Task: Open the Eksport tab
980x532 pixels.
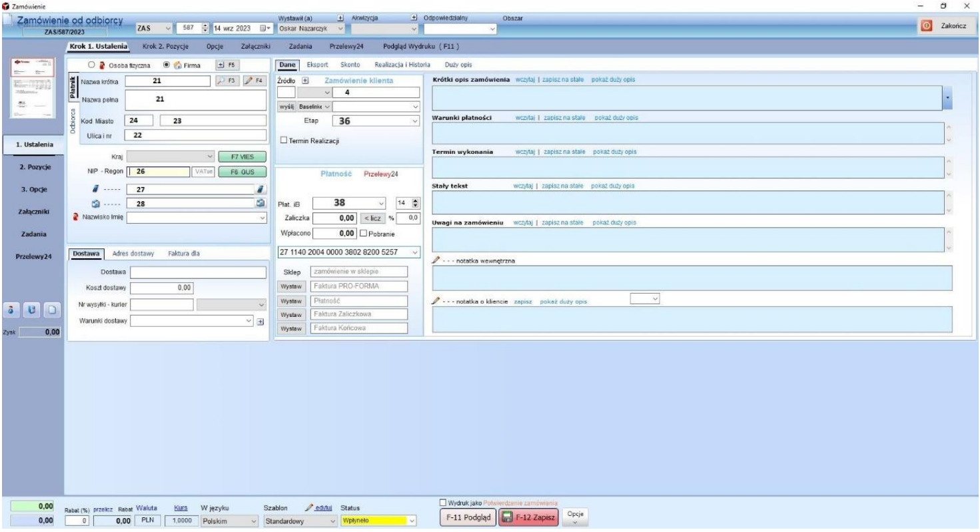Action: point(316,65)
